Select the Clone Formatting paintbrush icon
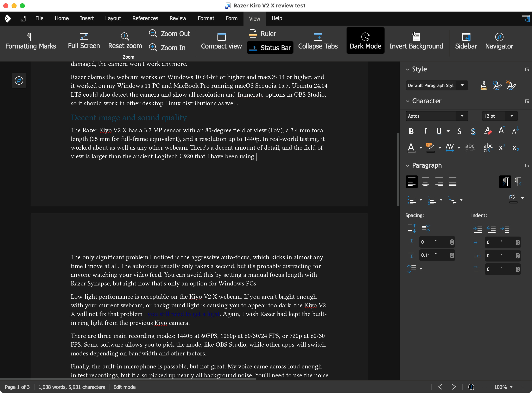This screenshot has height=393, width=532. point(484,85)
